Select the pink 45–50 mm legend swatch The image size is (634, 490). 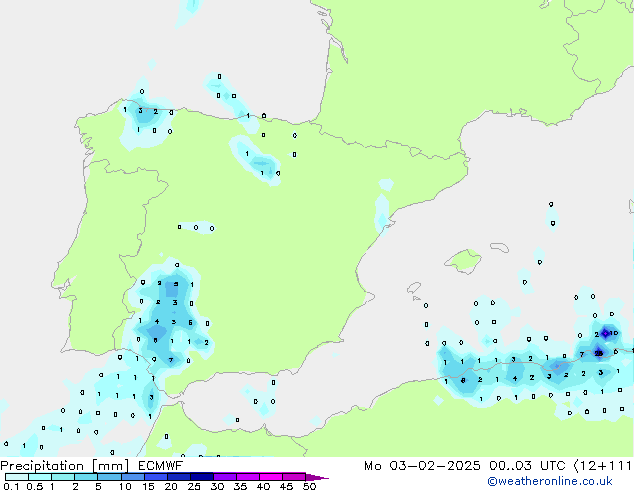pos(298,477)
